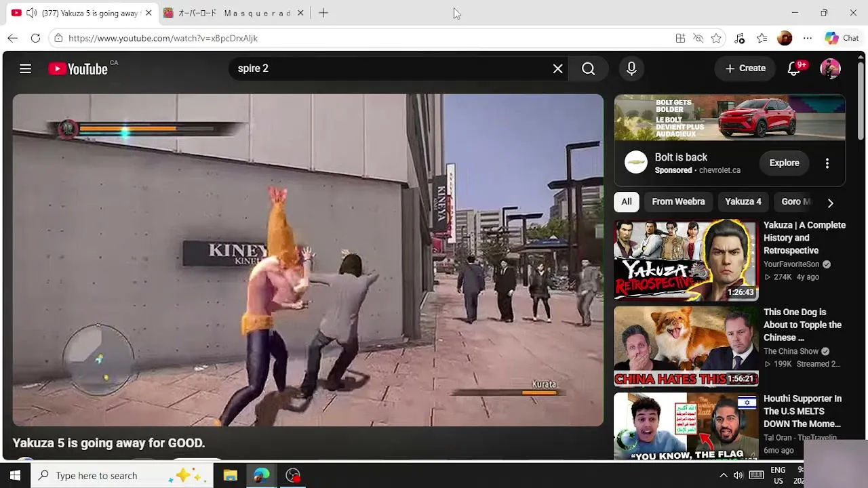This screenshot has width=868, height=488.
Task: Change the ENG US input language
Action: pos(778,475)
